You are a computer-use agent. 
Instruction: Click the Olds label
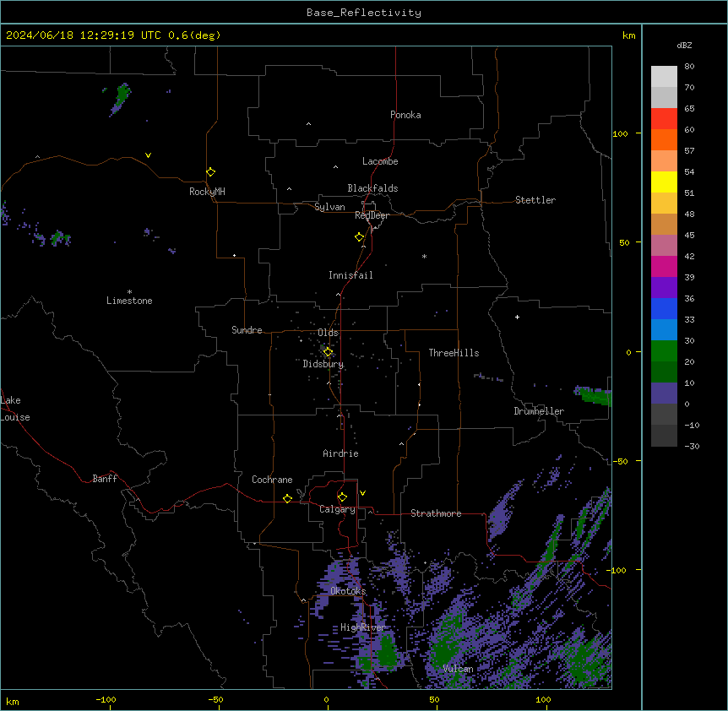point(328,333)
